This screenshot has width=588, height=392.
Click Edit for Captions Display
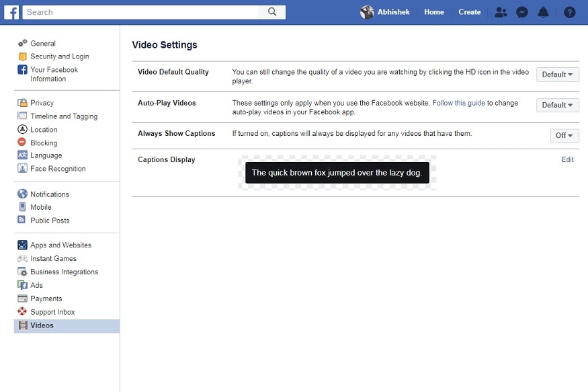pos(567,159)
